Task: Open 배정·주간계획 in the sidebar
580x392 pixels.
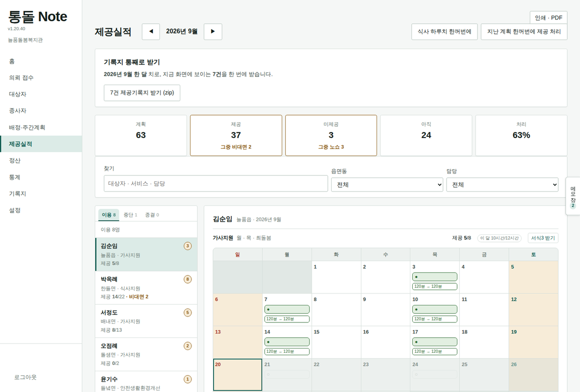Action: pos(41,128)
